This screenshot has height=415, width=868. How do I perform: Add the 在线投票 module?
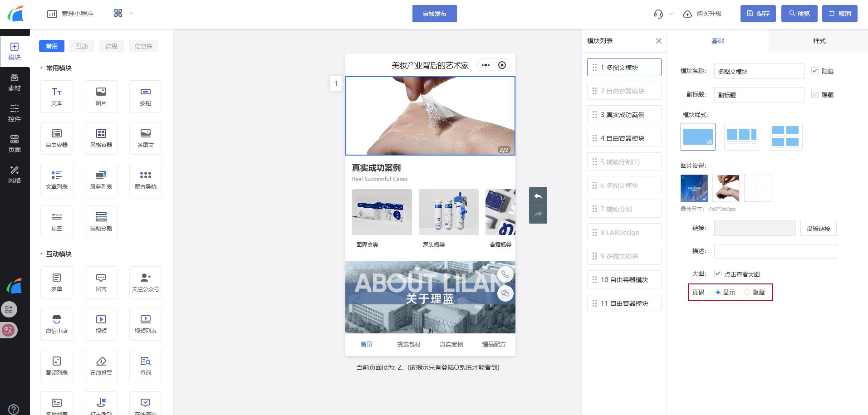pyautogui.click(x=101, y=366)
